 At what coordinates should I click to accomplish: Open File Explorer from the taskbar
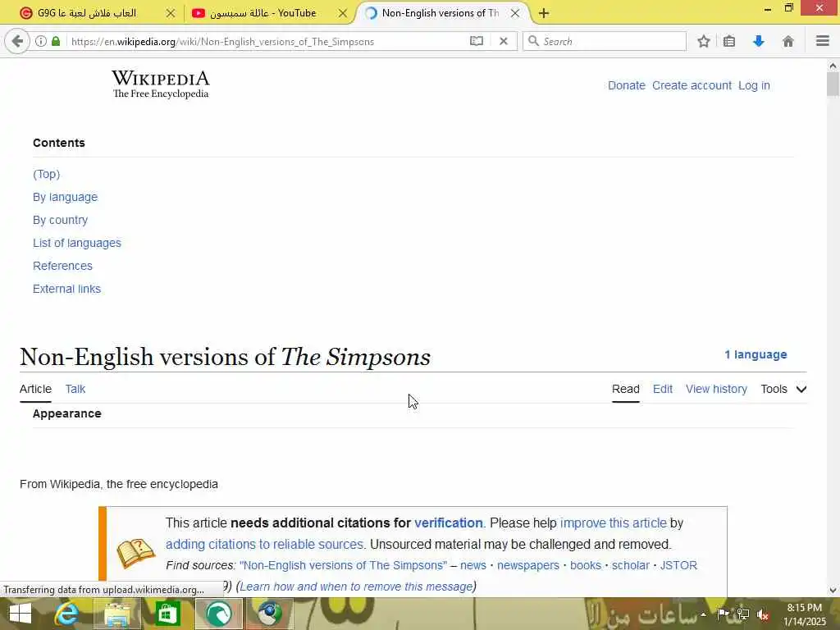click(x=117, y=614)
